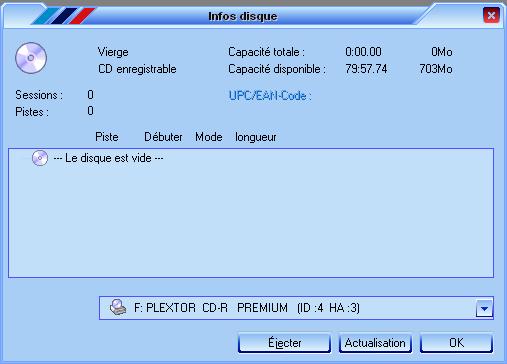Click the Piste column header
This screenshot has height=364, width=507.
click(x=107, y=137)
